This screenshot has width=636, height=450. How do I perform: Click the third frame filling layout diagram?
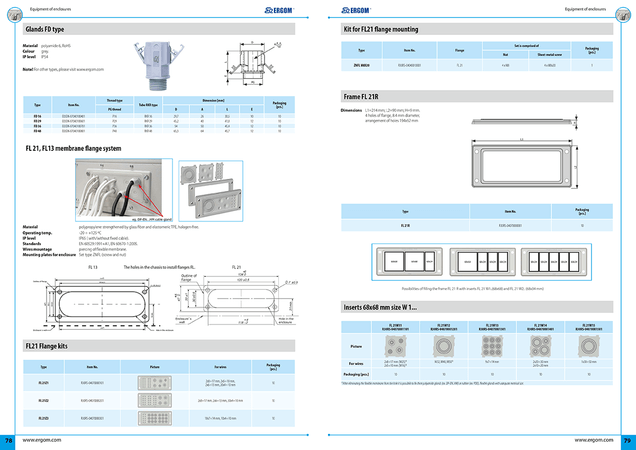click(554, 262)
